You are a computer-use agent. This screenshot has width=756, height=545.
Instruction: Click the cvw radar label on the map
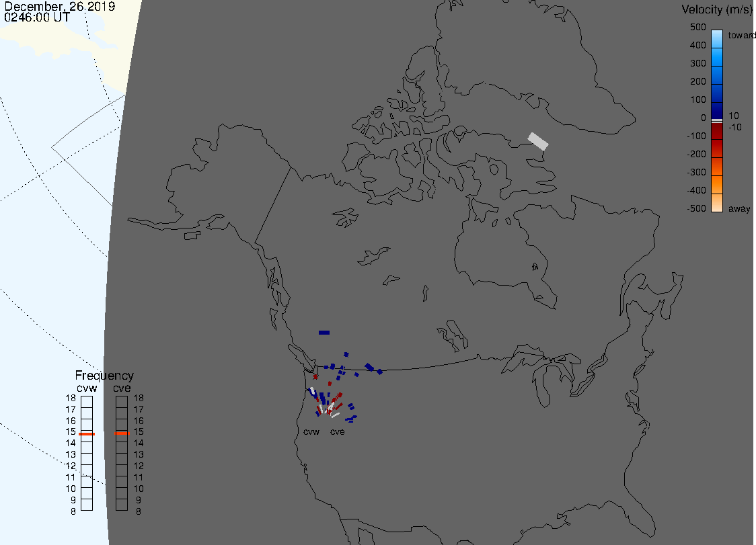pyautogui.click(x=311, y=432)
